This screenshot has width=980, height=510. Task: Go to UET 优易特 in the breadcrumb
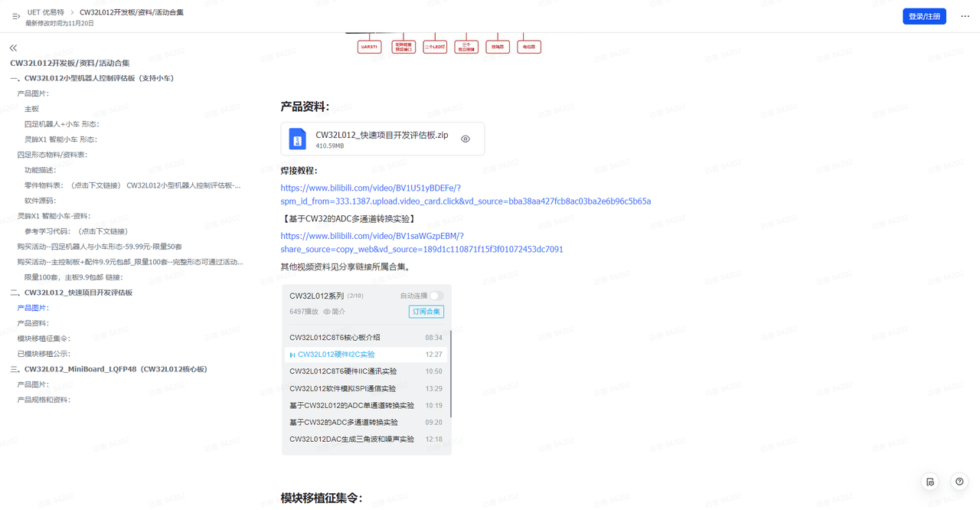point(46,12)
